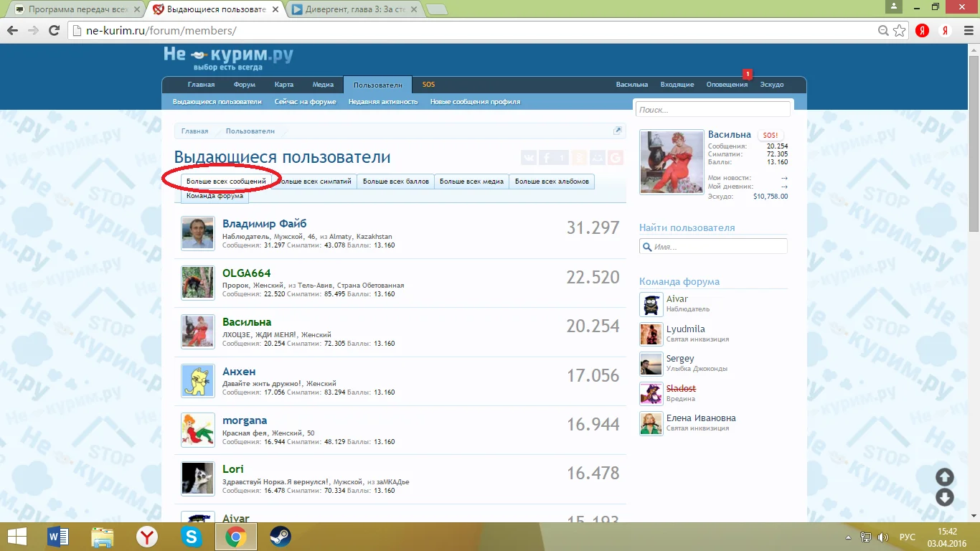Open Steam from the taskbar
Image resolution: width=980 pixels, height=551 pixels.
point(280,537)
